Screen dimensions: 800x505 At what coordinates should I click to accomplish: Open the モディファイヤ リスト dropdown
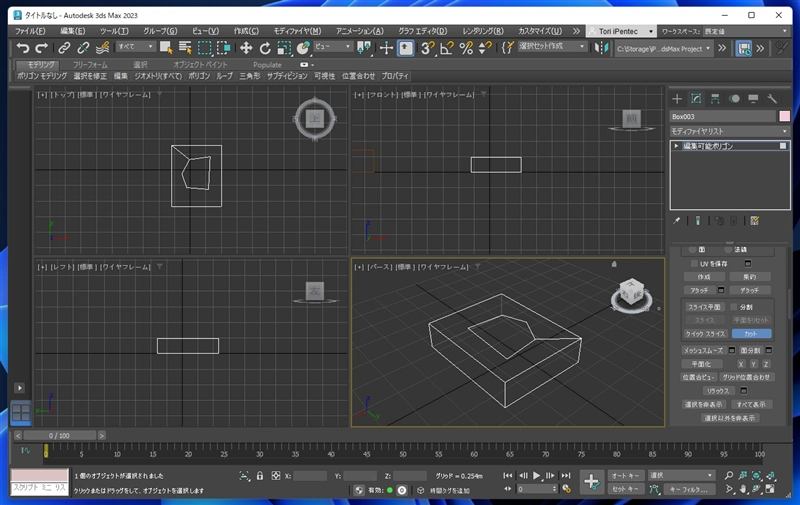[730, 131]
